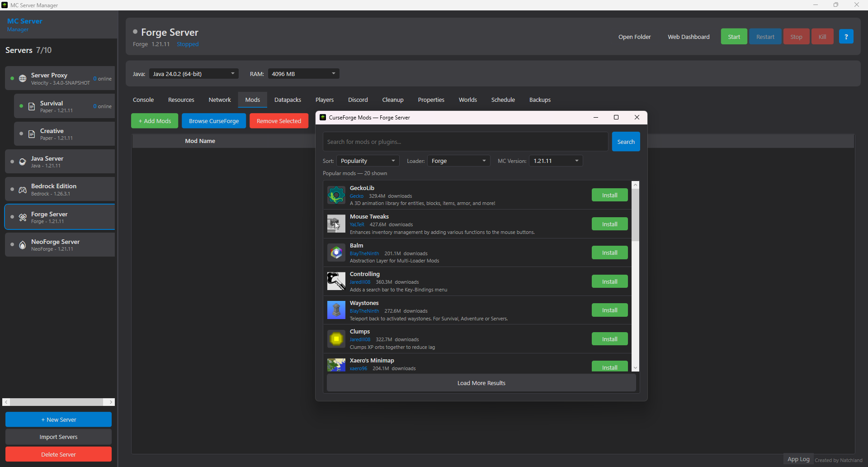Click the Bedrock Edition gamepad icon
Image resolution: width=868 pixels, height=467 pixels.
coord(23,189)
